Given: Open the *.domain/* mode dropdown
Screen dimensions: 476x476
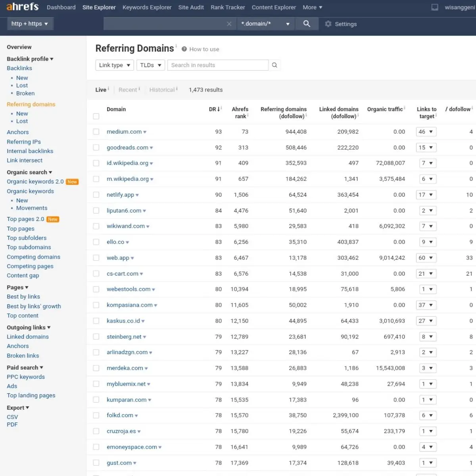Looking at the screenshot, I should (x=266, y=24).
